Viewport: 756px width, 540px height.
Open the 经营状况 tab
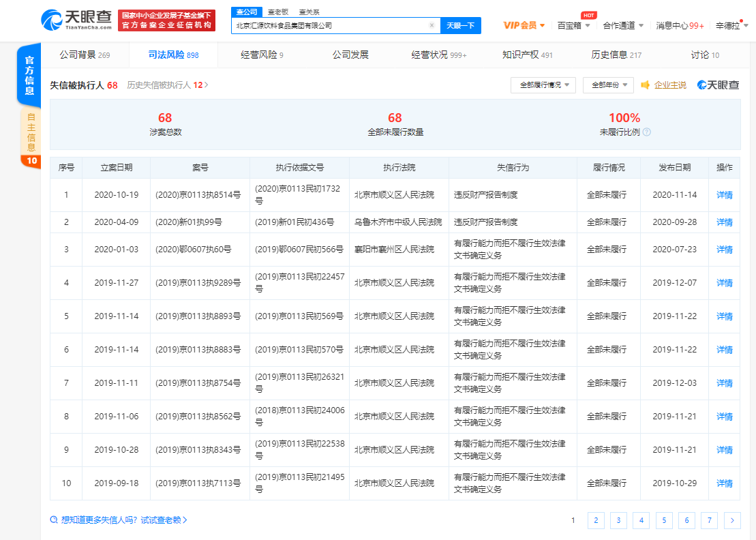tap(439, 55)
